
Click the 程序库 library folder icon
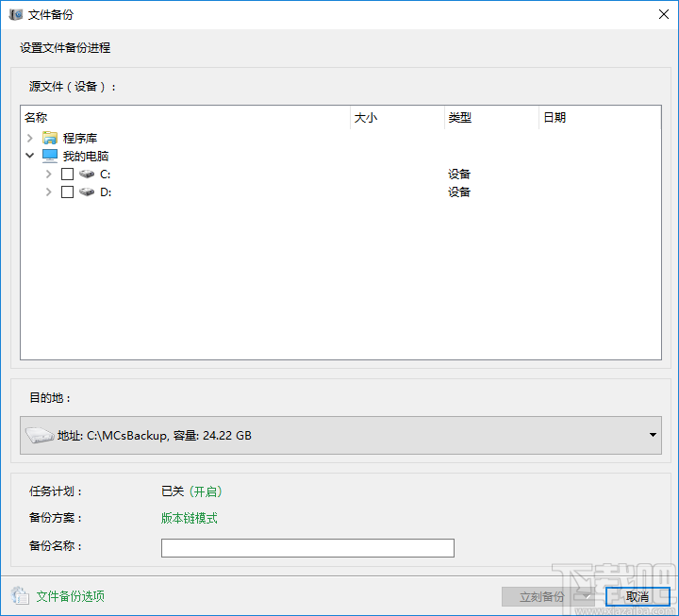pos(50,138)
